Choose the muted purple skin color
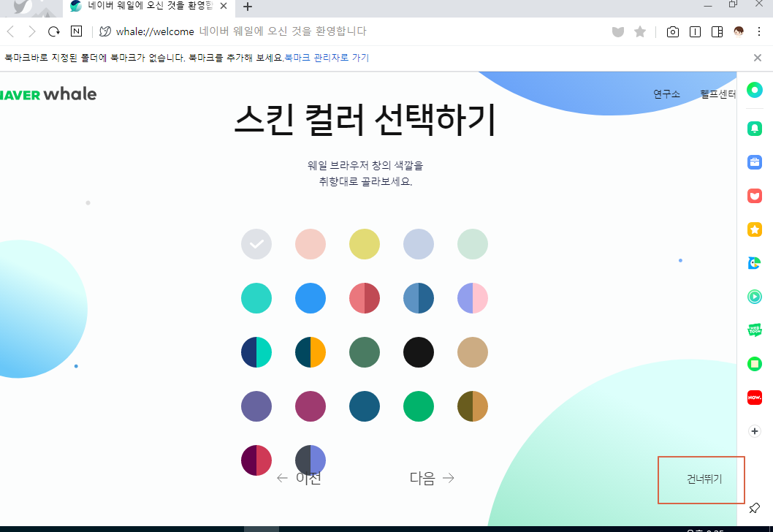Screen dimensions: 773x532 coord(256,406)
